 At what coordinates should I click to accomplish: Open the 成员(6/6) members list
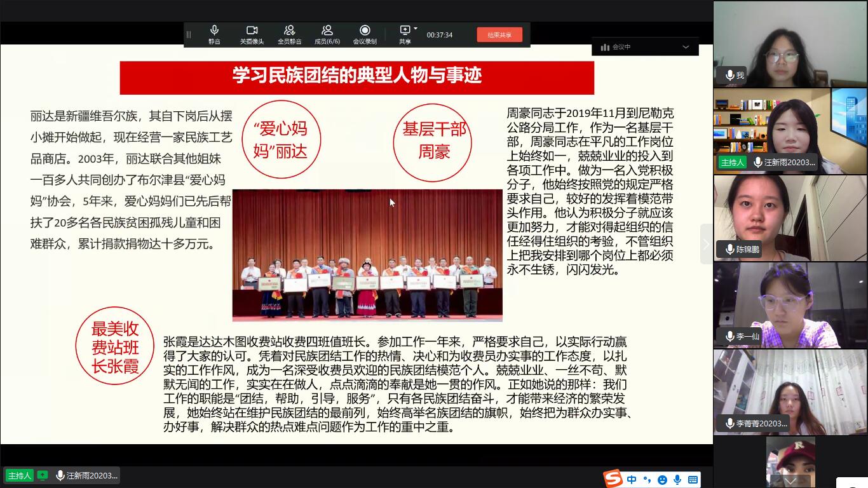pos(327,34)
